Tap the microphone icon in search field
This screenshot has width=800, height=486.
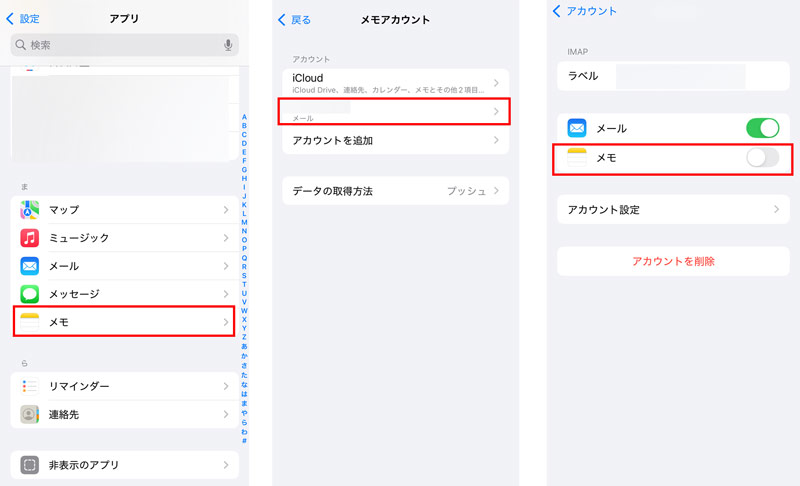pyautogui.click(x=228, y=45)
